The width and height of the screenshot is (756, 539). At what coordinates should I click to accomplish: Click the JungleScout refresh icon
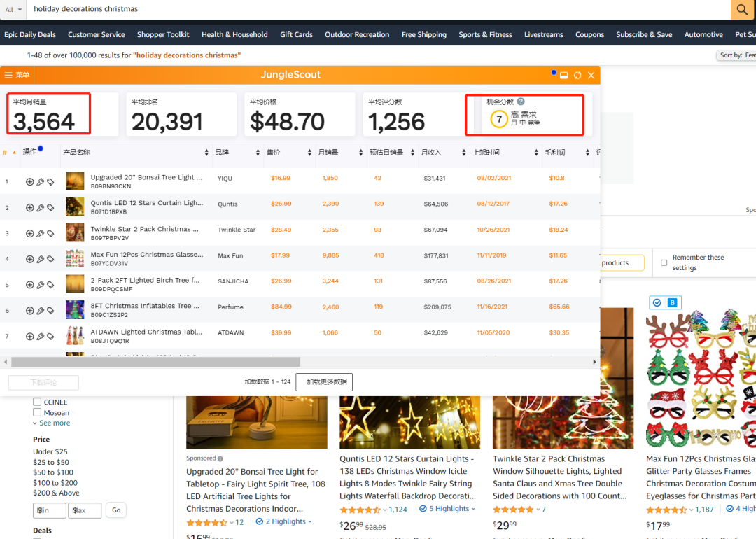pos(577,75)
